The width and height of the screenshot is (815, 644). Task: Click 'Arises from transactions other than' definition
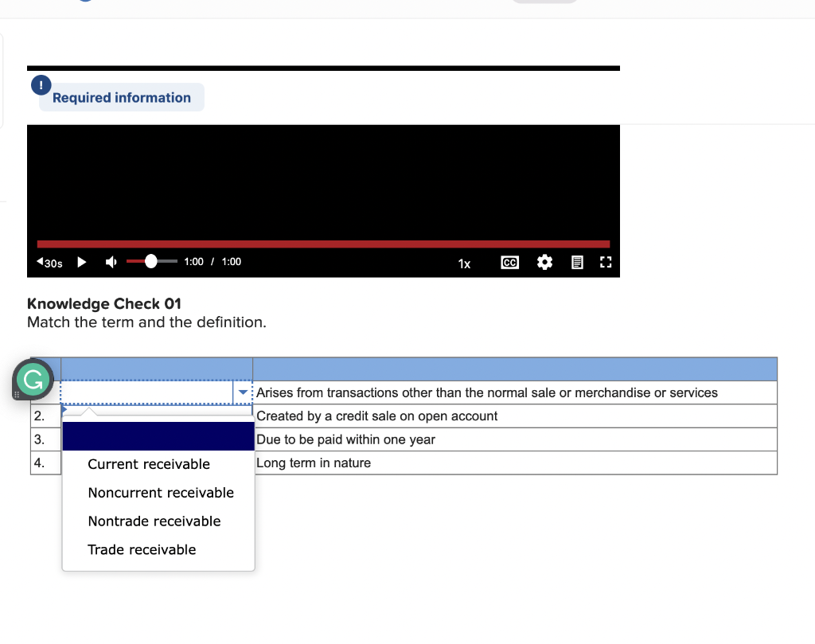click(486, 393)
